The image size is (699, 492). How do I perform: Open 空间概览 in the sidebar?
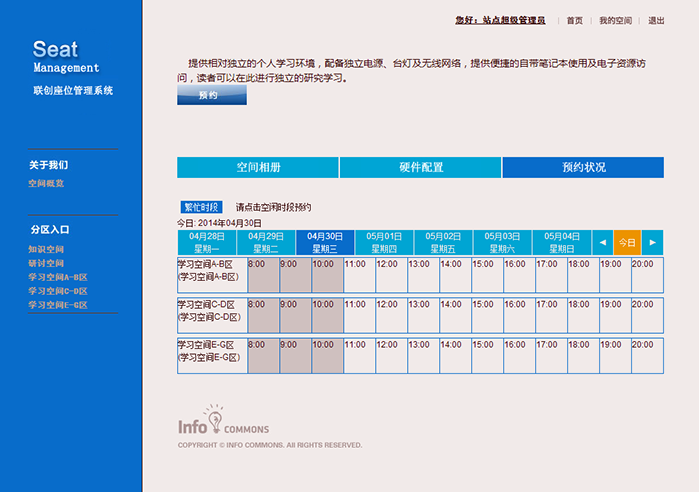pyautogui.click(x=46, y=184)
